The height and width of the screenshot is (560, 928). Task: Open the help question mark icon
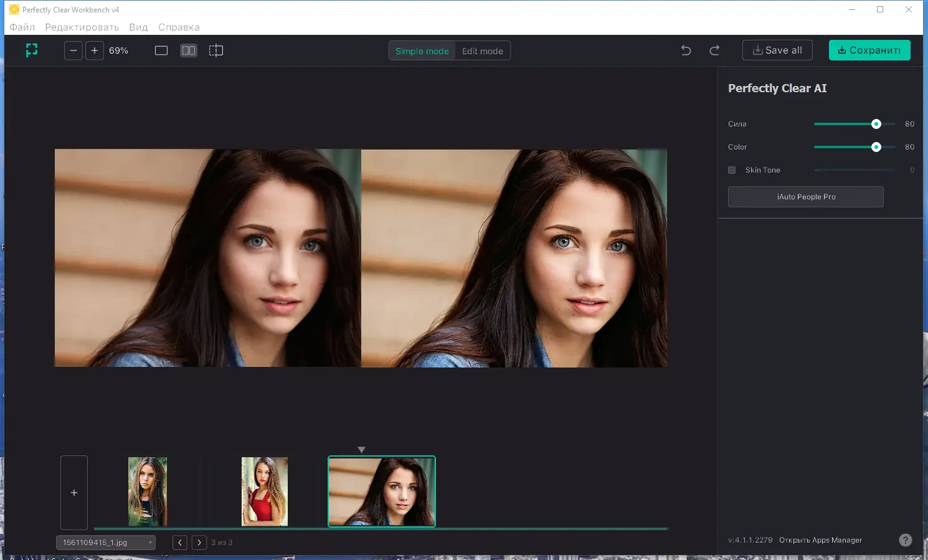pyautogui.click(x=905, y=540)
